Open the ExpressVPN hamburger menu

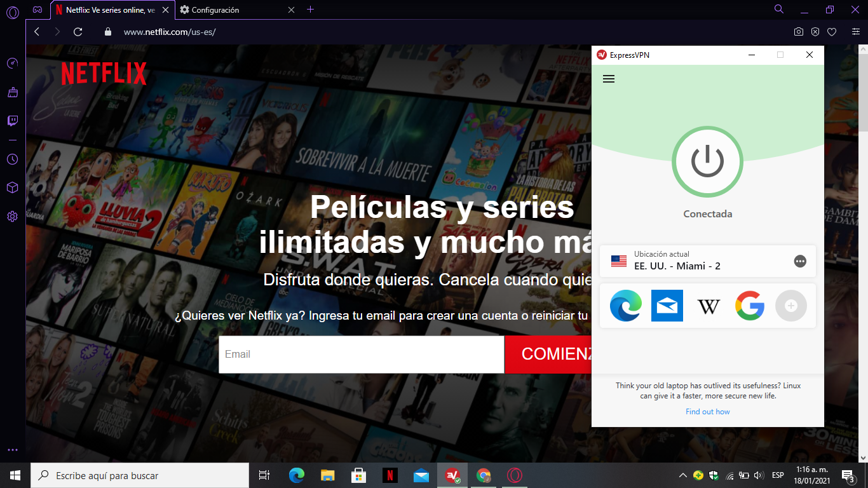(x=609, y=79)
